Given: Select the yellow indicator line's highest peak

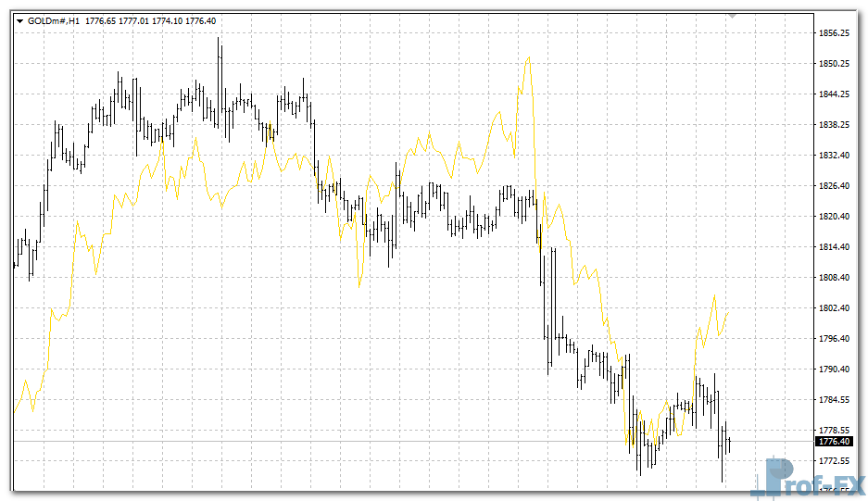Looking at the screenshot, I should pos(528,57).
